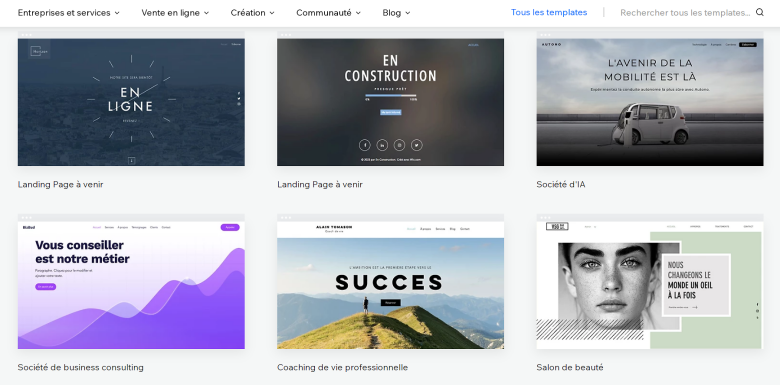Image resolution: width=780 pixels, height=385 pixels.
Task: Click scroll-down icon in En Ligne preview
Action: [131, 160]
